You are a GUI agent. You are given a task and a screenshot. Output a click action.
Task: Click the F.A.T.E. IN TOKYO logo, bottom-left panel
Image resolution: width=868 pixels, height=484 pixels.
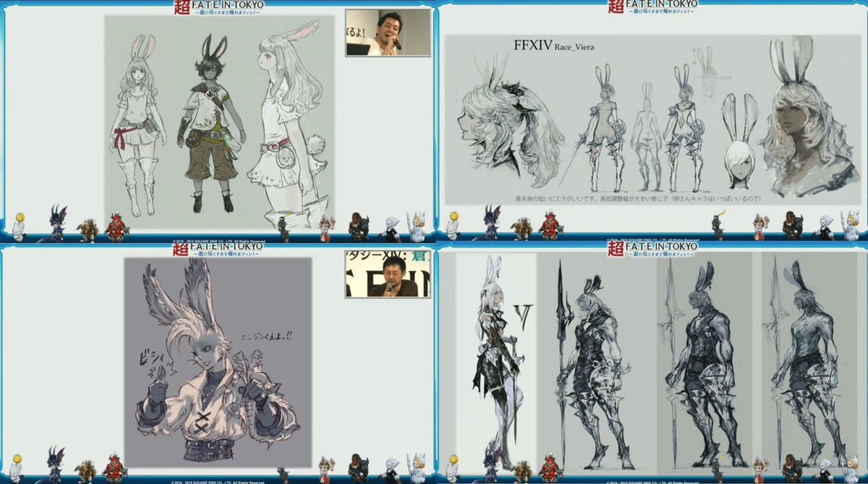[x=218, y=250]
